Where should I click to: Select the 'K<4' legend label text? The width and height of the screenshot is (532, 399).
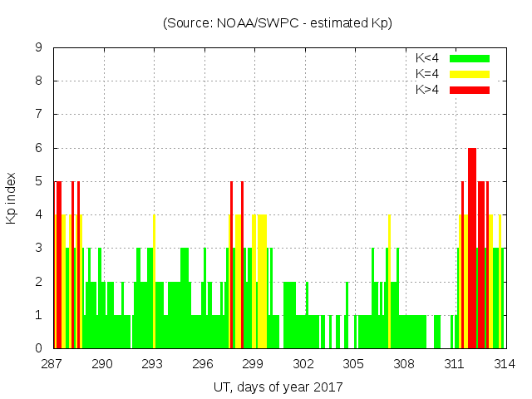click(428, 58)
